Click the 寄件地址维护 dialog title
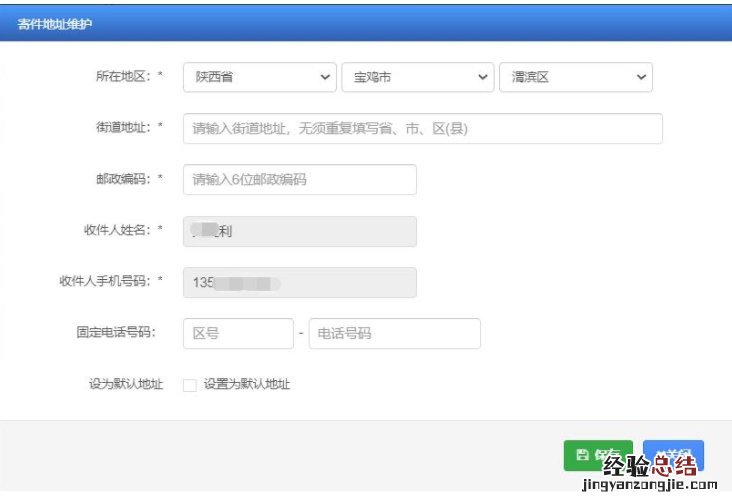 55,24
